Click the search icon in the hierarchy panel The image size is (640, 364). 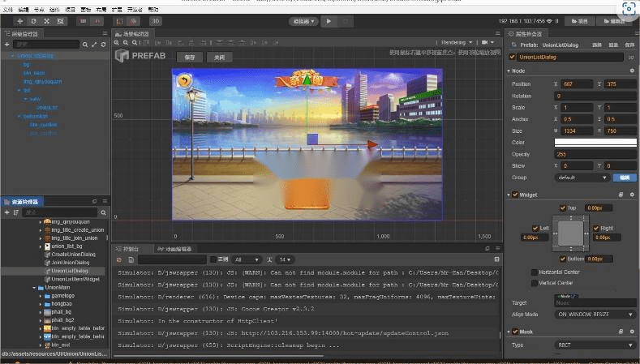click(x=85, y=45)
